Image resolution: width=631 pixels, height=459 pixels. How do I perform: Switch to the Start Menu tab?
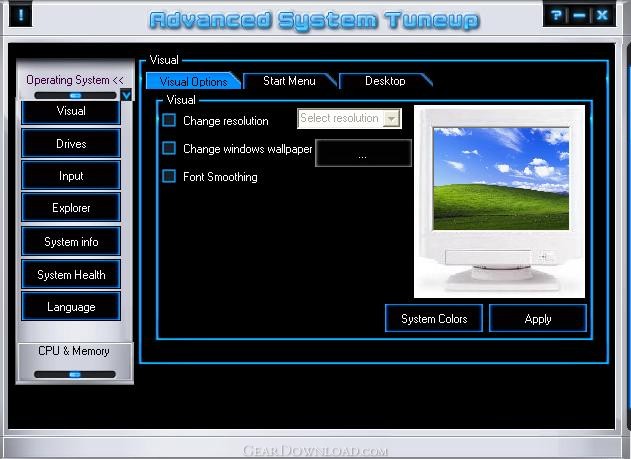pyautogui.click(x=289, y=81)
